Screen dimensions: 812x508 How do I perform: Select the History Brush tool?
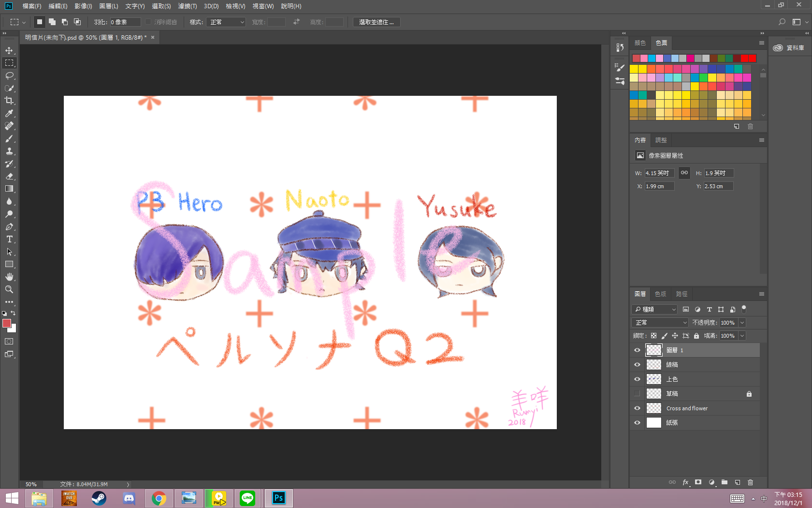tap(9, 164)
